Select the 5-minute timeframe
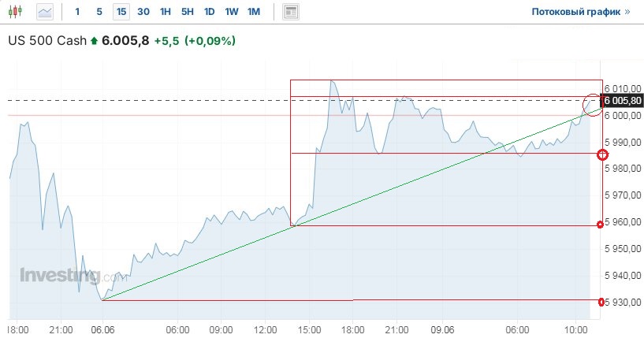Viewport: 644px width, 338px height. point(99,12)
